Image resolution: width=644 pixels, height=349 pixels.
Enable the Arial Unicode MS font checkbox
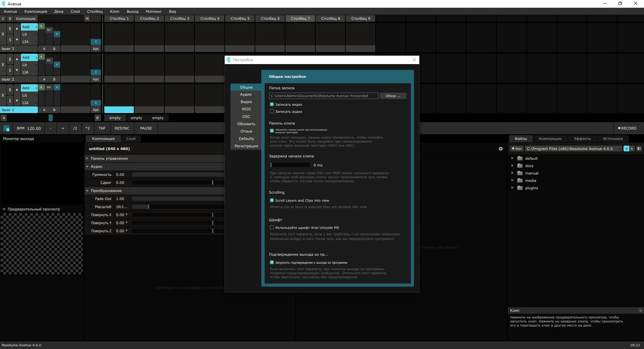272,228
